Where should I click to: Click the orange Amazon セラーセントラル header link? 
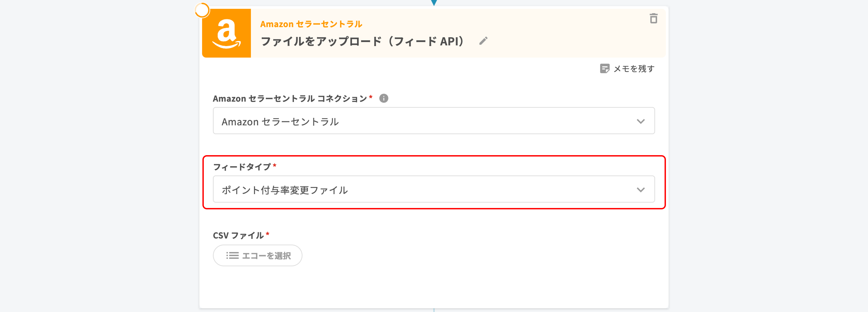pos(311,24)
